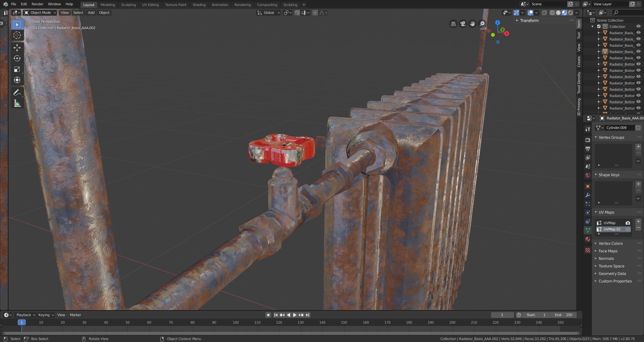Switch perspective/orthographic grid icon

click(x=453, y=24)
